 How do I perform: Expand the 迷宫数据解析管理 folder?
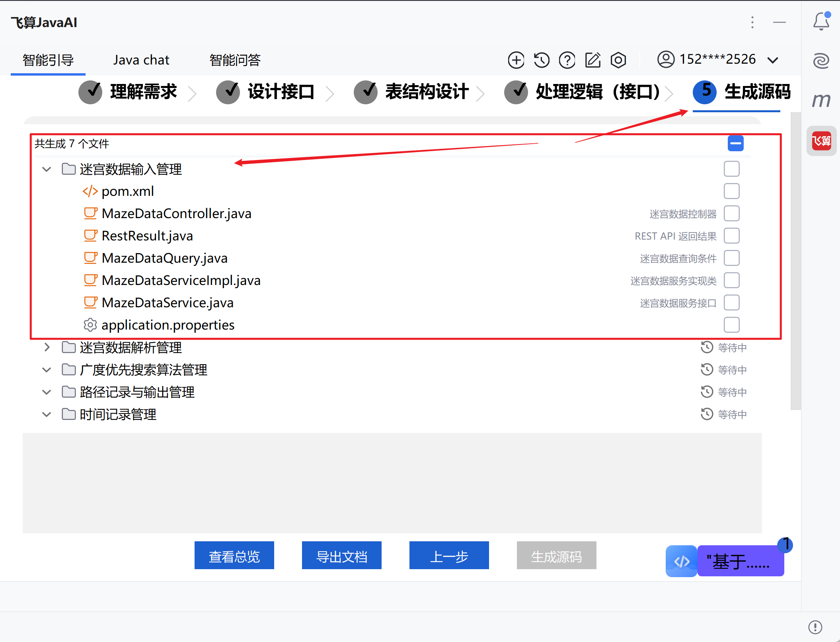click(47, 347)
